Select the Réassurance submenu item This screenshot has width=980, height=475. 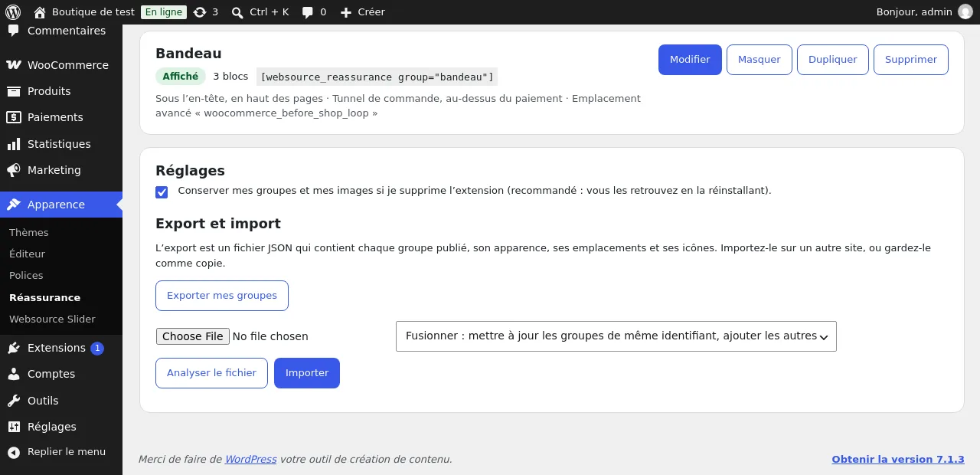[x=44, y=297]
